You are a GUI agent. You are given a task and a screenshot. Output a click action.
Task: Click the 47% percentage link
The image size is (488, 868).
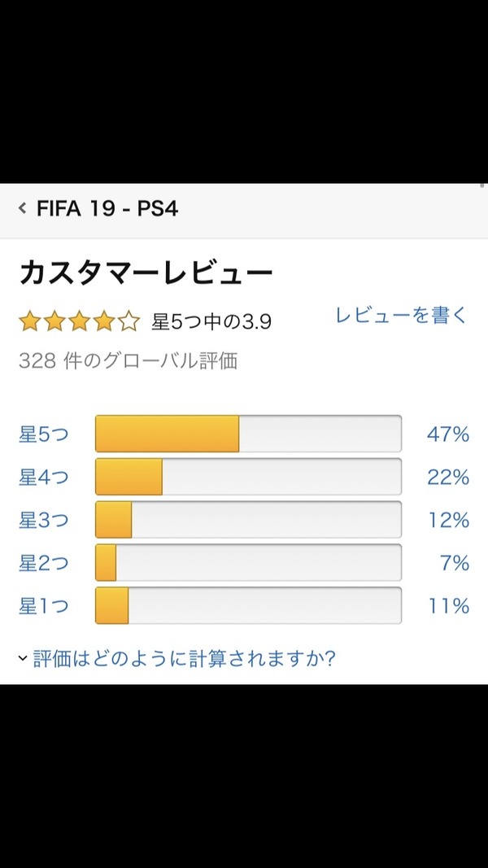click(x=448, y=434)
